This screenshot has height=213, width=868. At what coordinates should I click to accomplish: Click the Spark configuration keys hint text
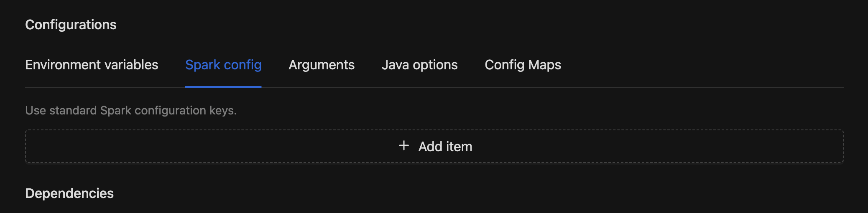(131, 110)
